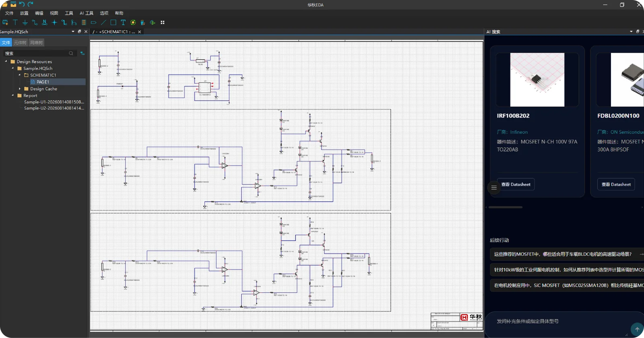This screenshot has height=338, width=644.
Task: Click the hamburger menu icon in AI panel
Action: 494,188
